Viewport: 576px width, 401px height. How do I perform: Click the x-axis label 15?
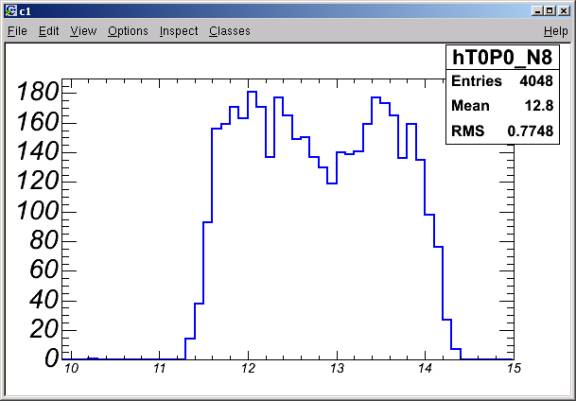(x=514, y=369)
